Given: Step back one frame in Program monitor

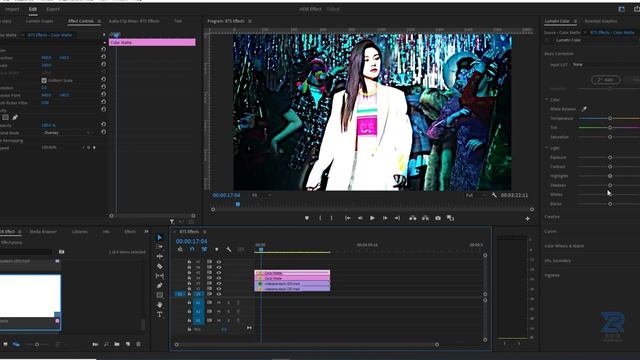Looking at the screenshot, I should pyautogui.click(x=360, y=218).
